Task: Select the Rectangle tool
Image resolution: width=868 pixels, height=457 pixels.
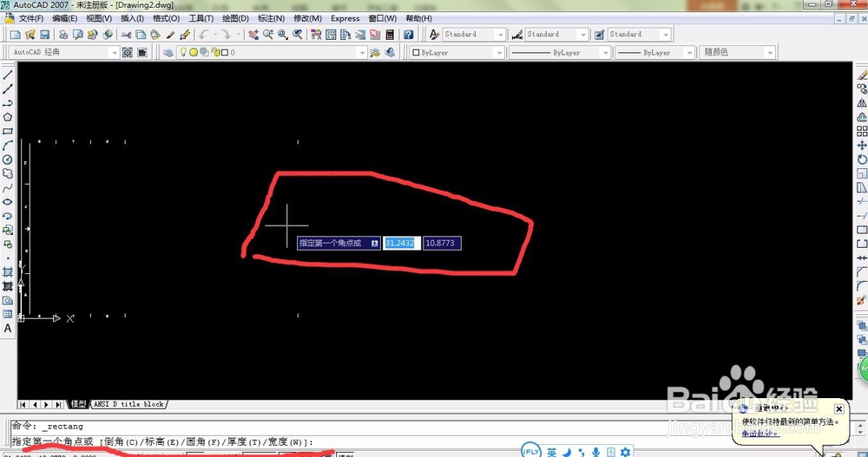Action: point(8,132)
